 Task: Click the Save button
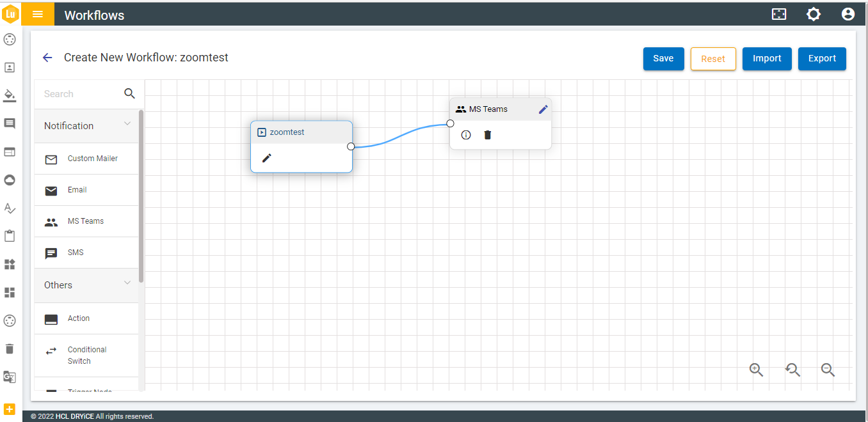[x=663, y=59]
